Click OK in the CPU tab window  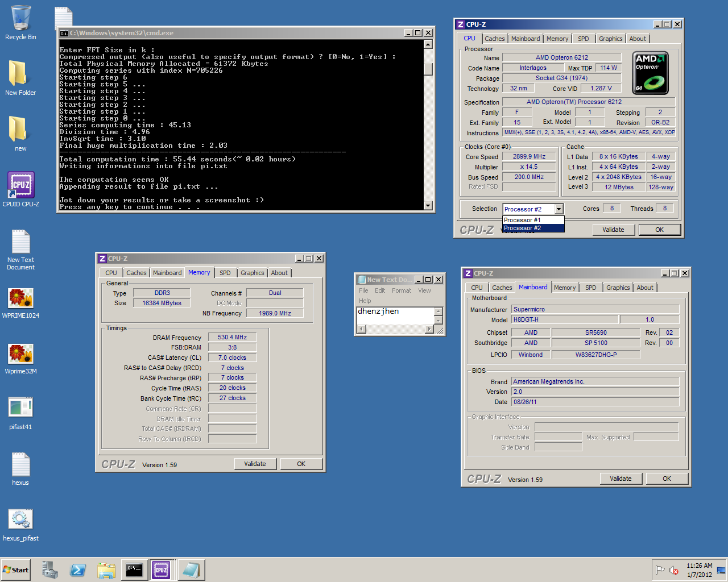(659, 230)
